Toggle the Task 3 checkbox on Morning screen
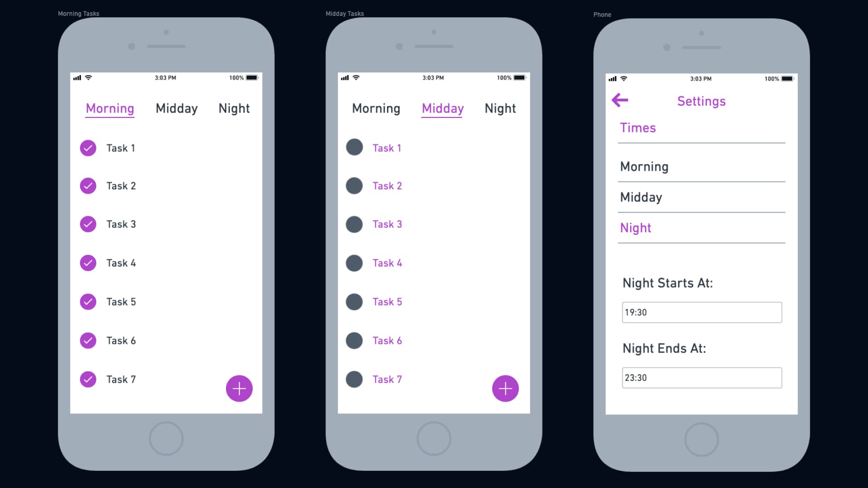 pyautogui.click(x=88, y=224)
